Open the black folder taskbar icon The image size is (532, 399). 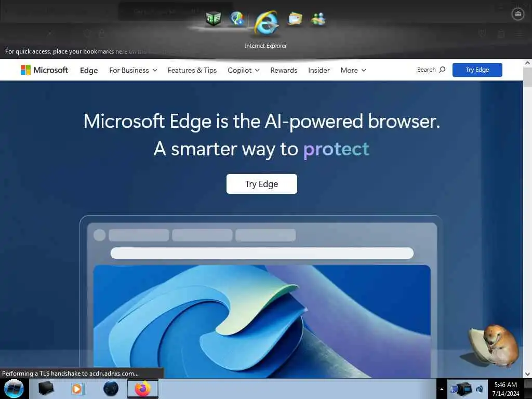(x=46, y=389)
